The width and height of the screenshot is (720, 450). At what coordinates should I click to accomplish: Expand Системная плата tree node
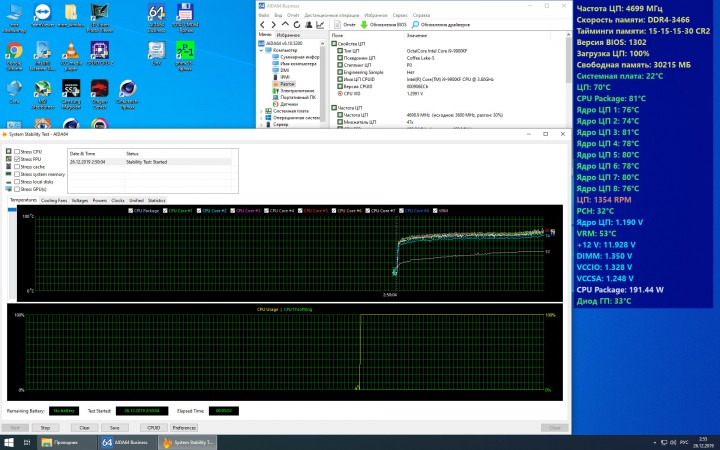261,111
